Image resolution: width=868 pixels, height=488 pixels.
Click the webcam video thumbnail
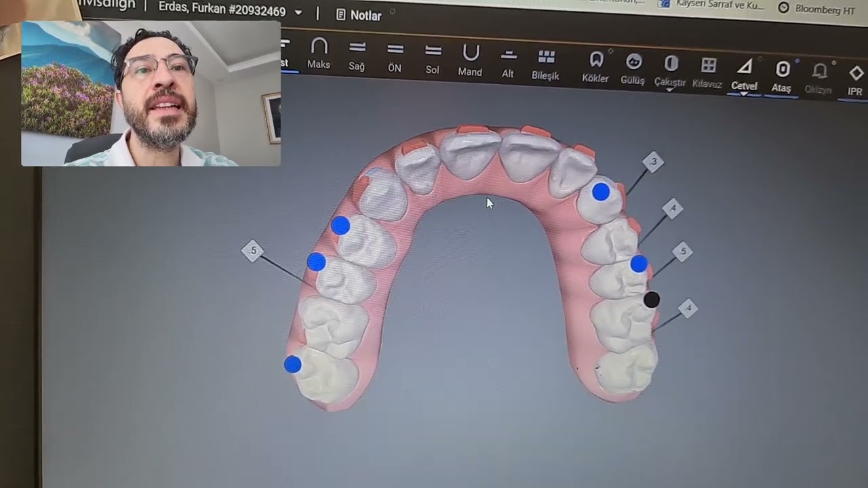151,94
